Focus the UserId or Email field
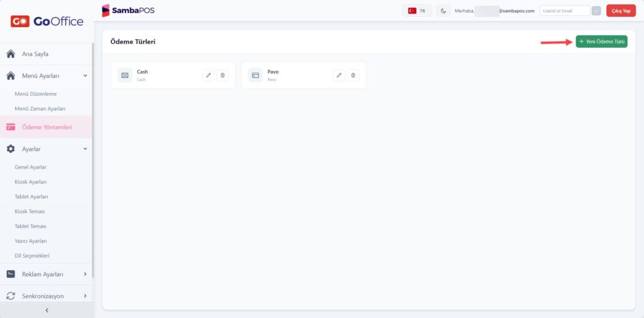 pyautogui.click(x=565, y=11)
